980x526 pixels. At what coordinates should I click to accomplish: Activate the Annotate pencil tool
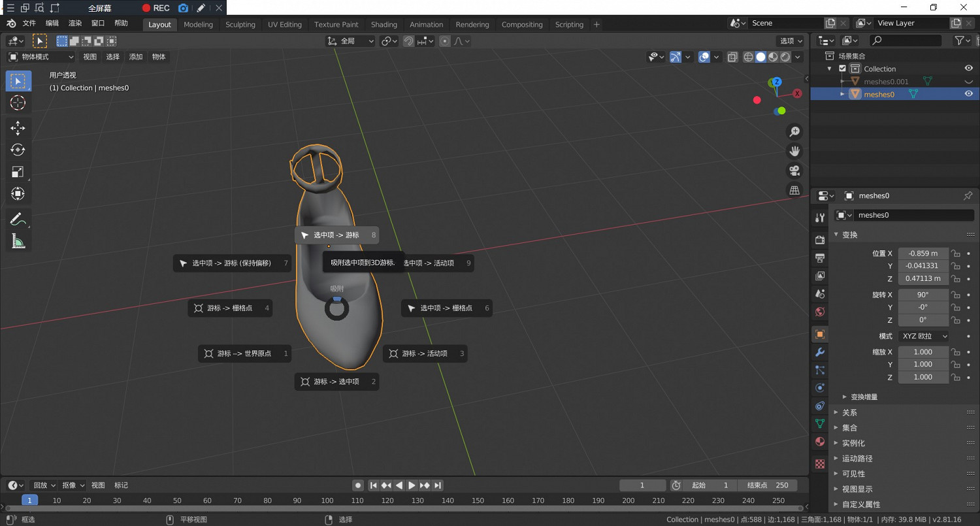pos(18,219)
